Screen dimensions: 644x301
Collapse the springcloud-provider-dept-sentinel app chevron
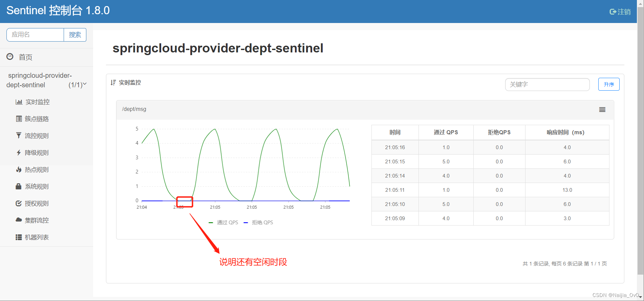point(85,84)
